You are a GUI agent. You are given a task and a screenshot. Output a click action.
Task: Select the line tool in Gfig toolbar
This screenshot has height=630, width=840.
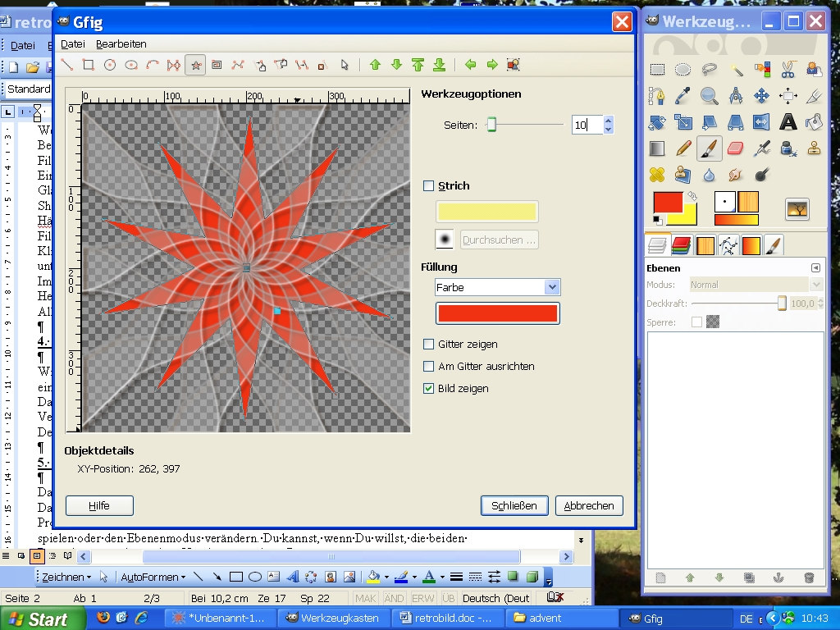(x=67, y=66)
